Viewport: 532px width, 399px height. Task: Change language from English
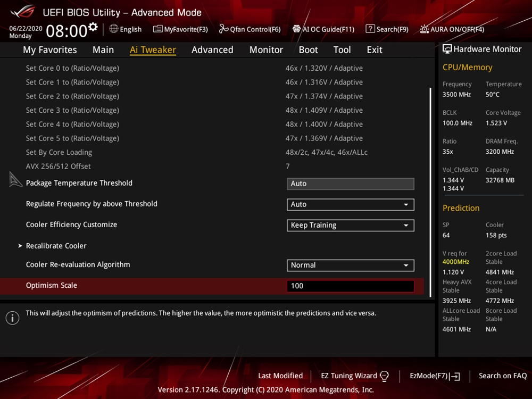point(131,29)
